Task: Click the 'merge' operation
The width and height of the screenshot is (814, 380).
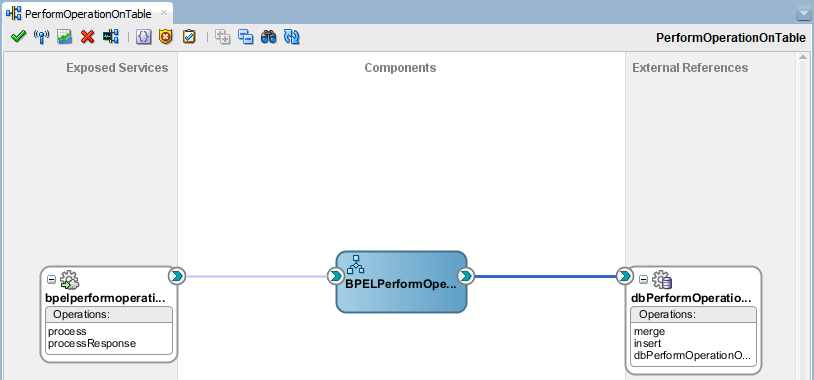Action: click(x=649, y=331)
